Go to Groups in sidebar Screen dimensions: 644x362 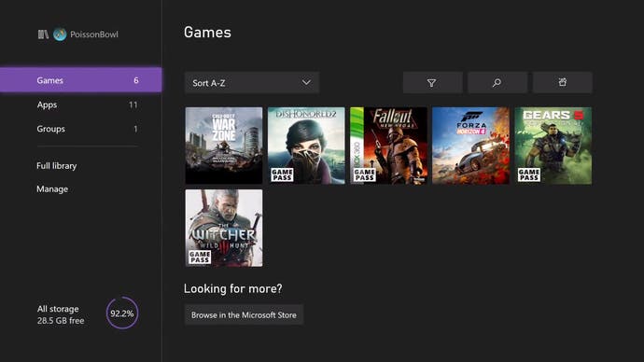point(81,129)
